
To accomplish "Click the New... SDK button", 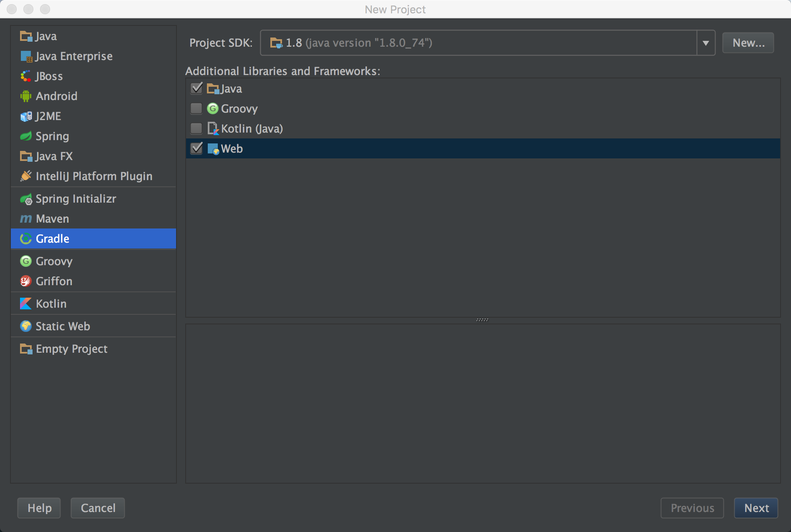I will click(x=748, y=43).
